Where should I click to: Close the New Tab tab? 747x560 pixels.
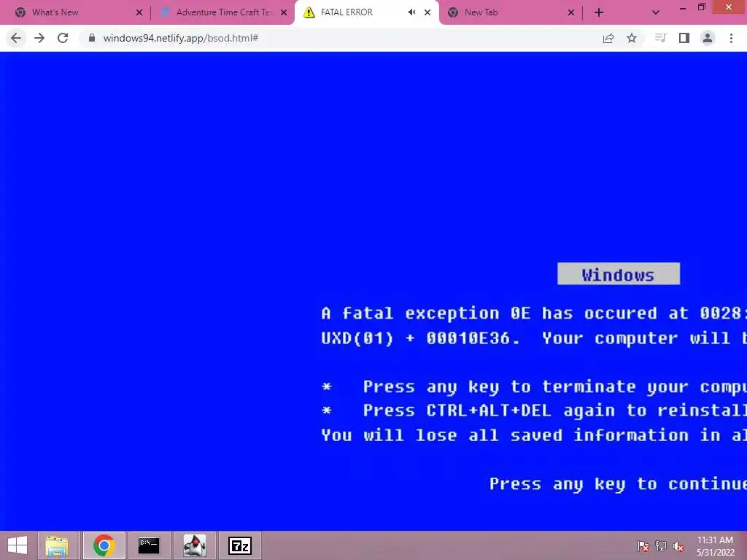[571, 12]
